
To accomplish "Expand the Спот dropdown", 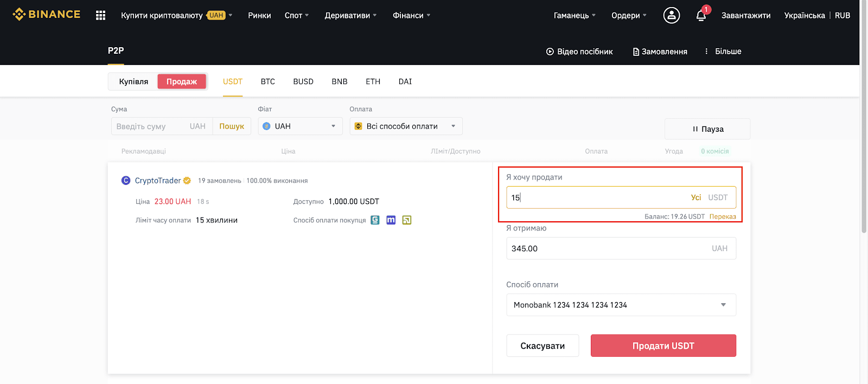I will (x=297, y=15).
